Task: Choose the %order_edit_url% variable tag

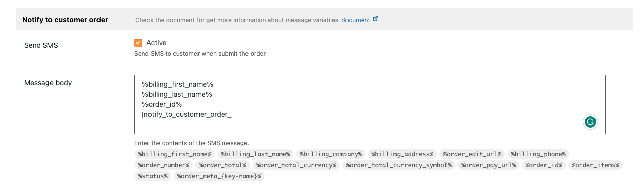Action: click(x=472, y=154)
